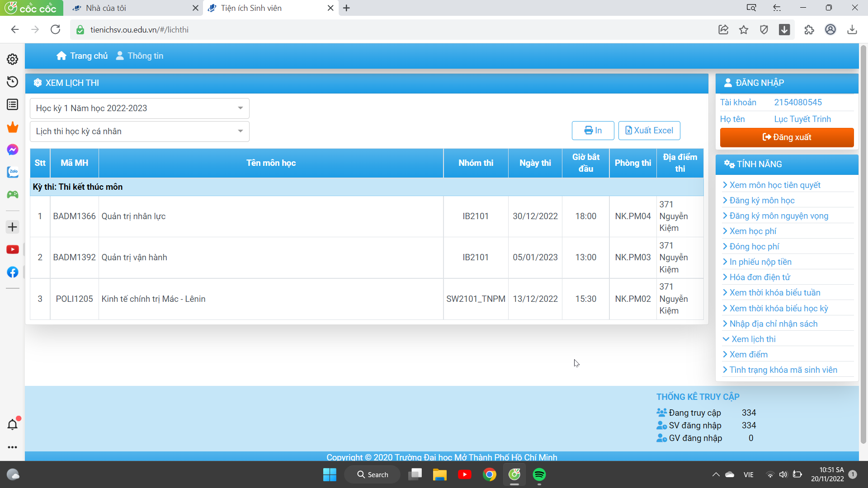Add a new sidebar shortcut

tap(12, 227)
